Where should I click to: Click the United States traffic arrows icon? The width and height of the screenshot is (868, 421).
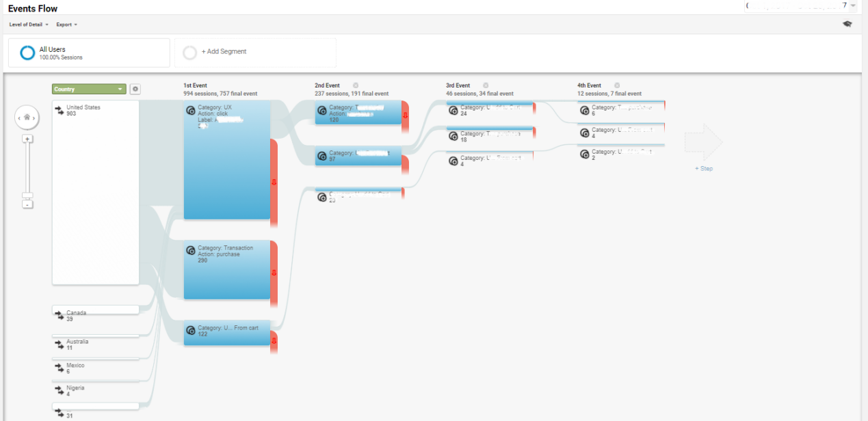pos(60,110)
